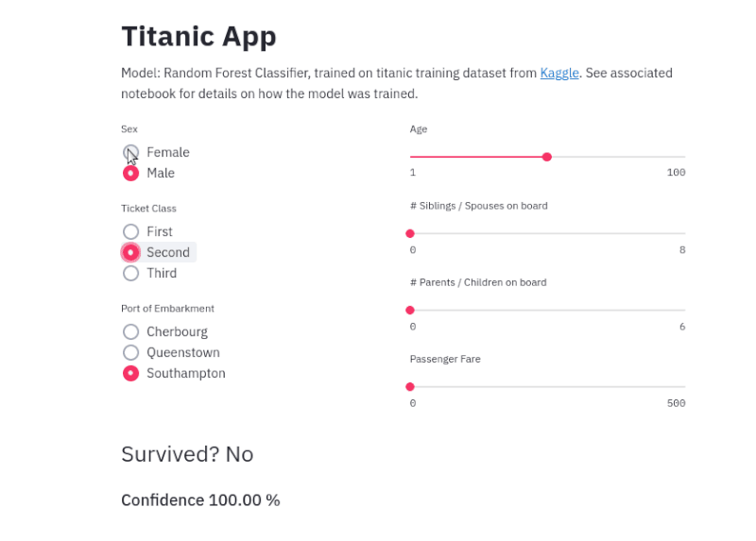Click the Siblings / Spouses slider handle

[410, 233]
